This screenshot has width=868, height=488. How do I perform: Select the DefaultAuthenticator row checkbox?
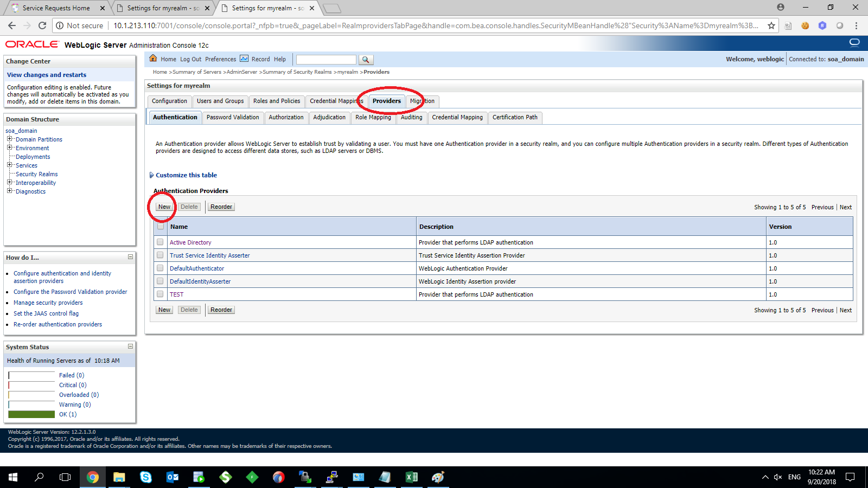tap(160, 268)
